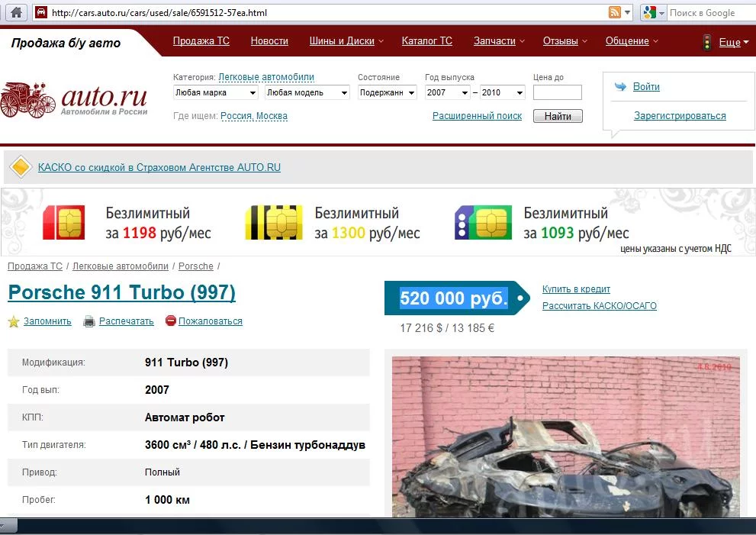The width and height of the screenshot is (756, 535).
Task: Click the Безлимитный за 1093 руб/мес ad
Action: [576, 223]
